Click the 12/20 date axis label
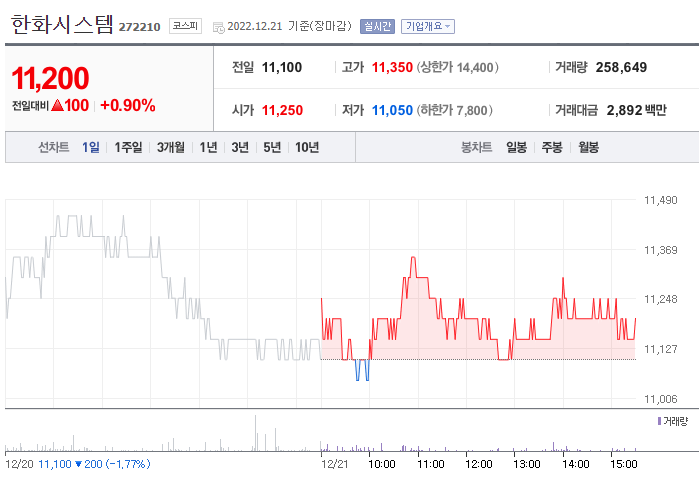The height and width of the screenshot is (485, 699). tap(19, 464)
